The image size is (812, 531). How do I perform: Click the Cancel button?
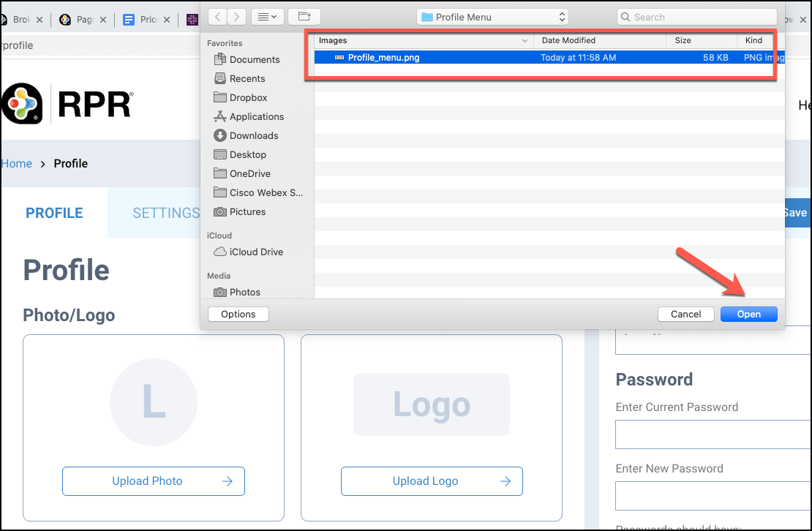click(x=685, y=314)
